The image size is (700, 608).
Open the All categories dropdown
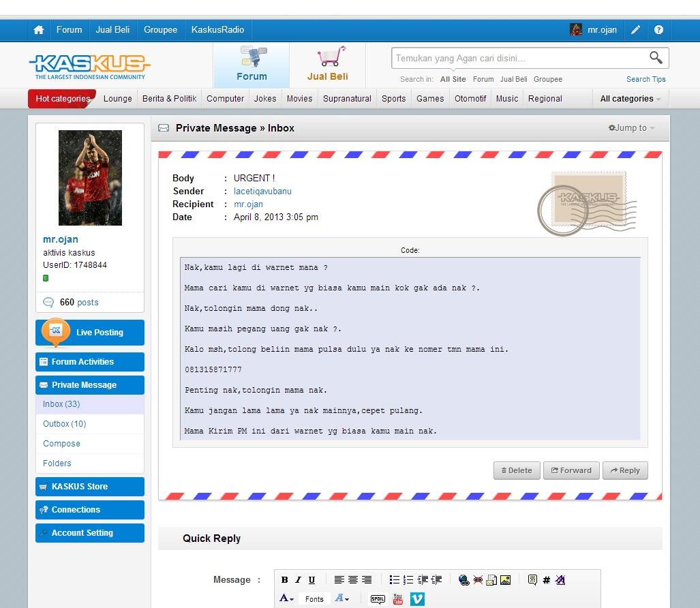coord(626,98)
